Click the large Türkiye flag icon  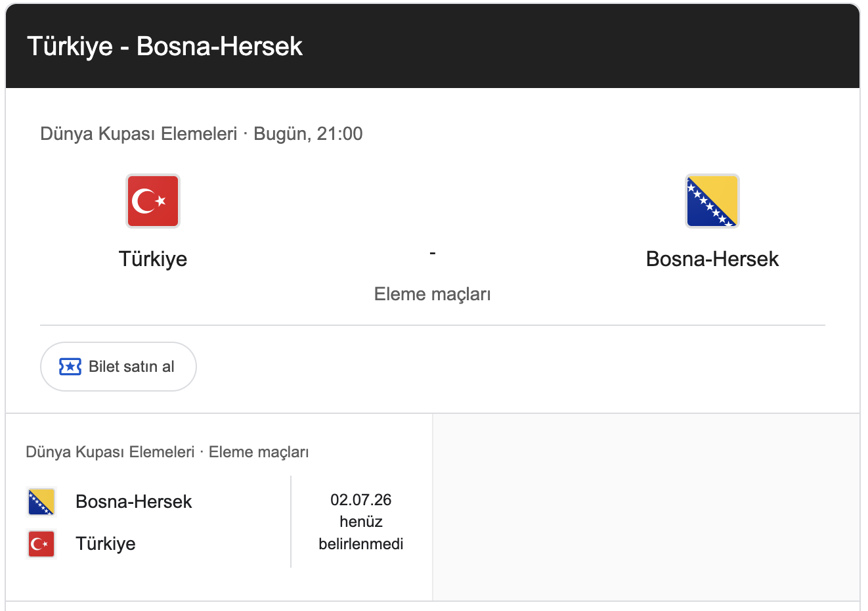point(153,201)
